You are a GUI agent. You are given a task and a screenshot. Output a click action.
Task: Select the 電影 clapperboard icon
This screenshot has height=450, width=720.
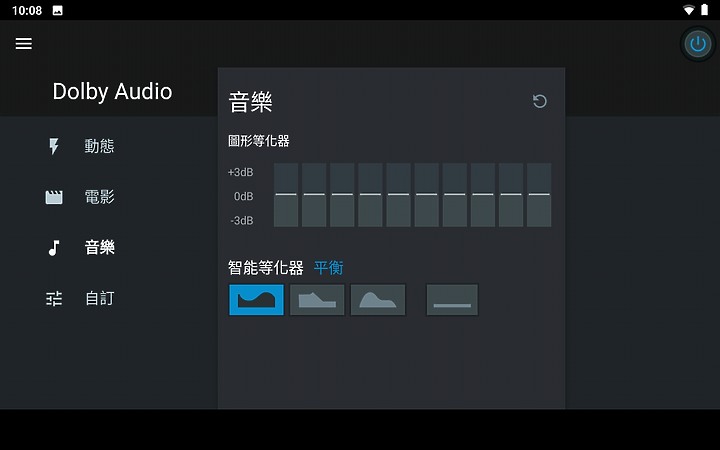pos(54,197)
